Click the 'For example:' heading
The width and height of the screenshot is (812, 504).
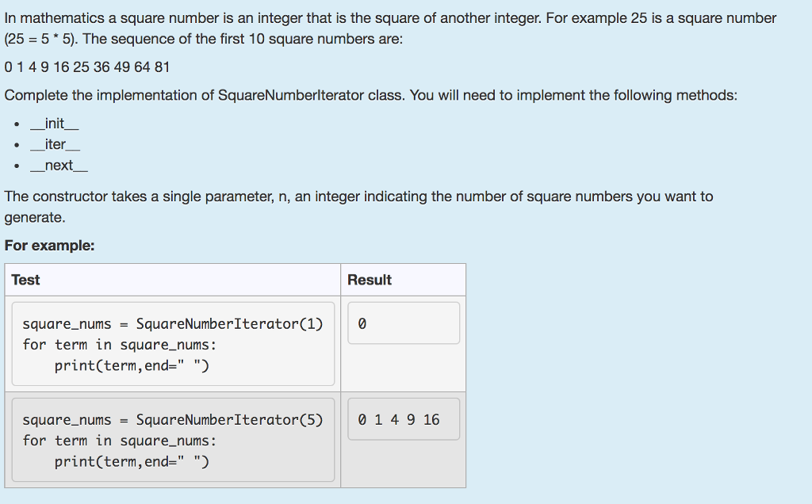50,246
